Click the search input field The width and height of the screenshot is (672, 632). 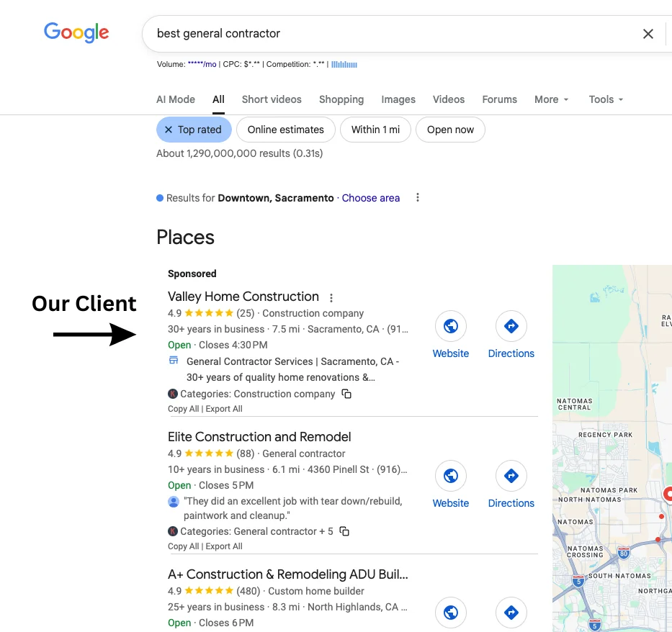click(x=389, y=34)
